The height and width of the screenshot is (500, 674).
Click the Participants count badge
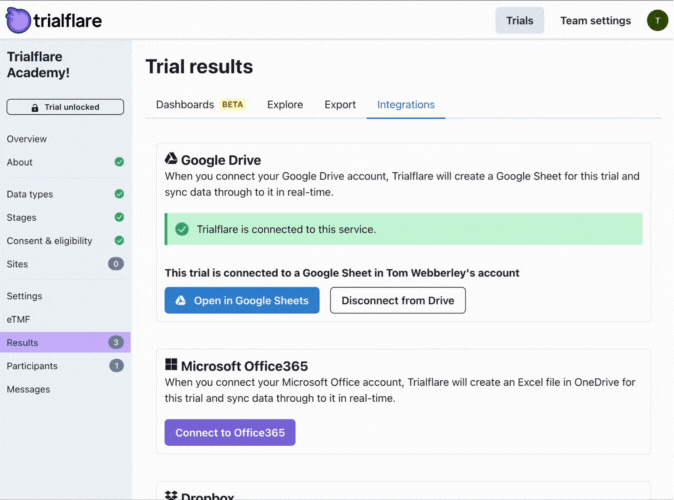pyautogui.click(x=116, y=365)
